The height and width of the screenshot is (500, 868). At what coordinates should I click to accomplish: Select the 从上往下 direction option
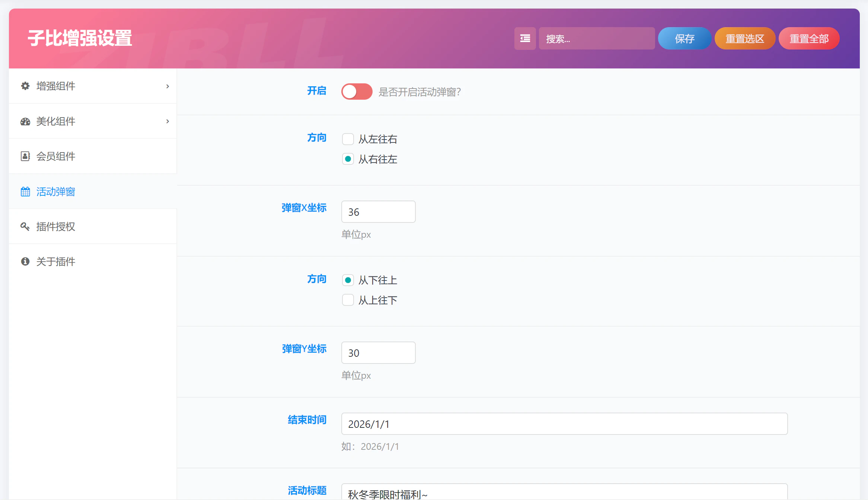tap(348, 300)
